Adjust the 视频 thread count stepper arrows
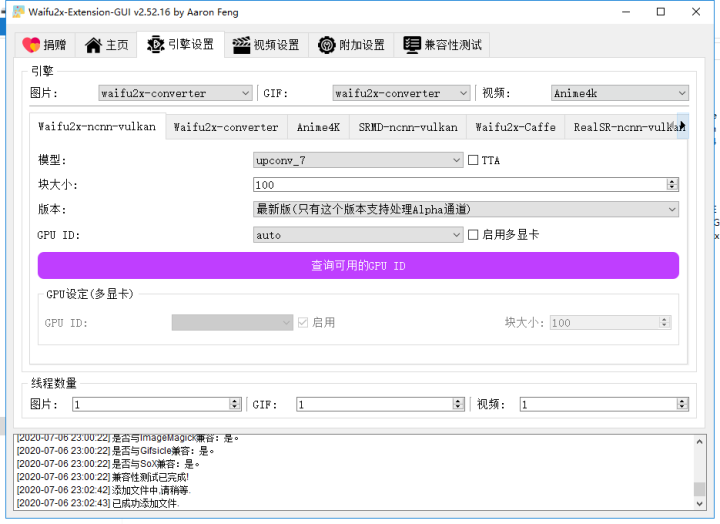This screenshot has width=720, height=524. (x=682, y=404)
